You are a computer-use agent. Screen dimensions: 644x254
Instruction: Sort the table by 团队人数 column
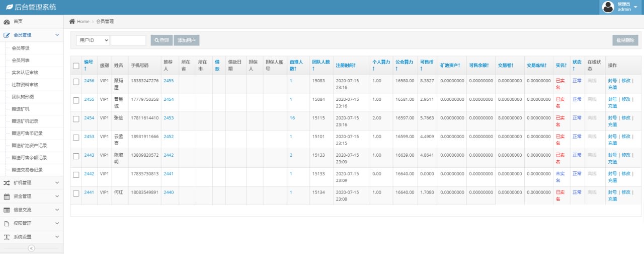click(321, 65)
